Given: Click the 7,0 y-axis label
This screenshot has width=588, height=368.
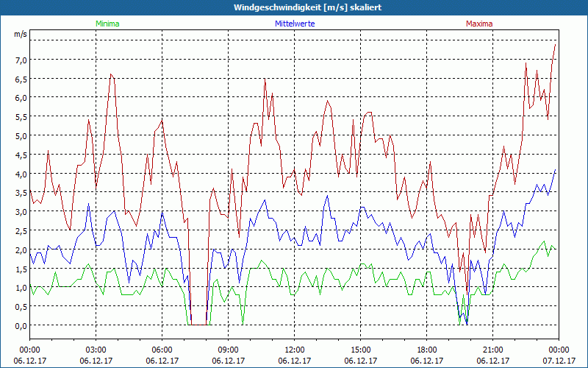Looking at the screenshot, I should [21, 60].
